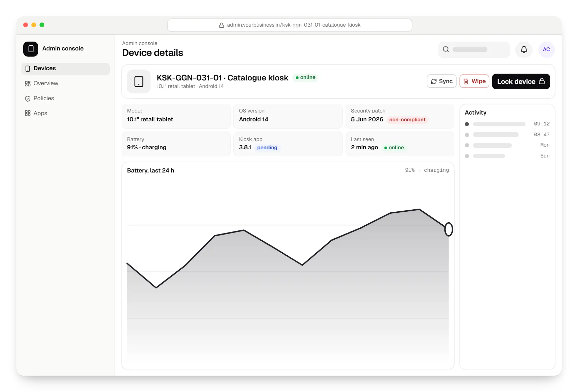The height and width of the screenshot is (392, 578).
Task: Select the 09:12 activity entry
Action: (507, 124)
